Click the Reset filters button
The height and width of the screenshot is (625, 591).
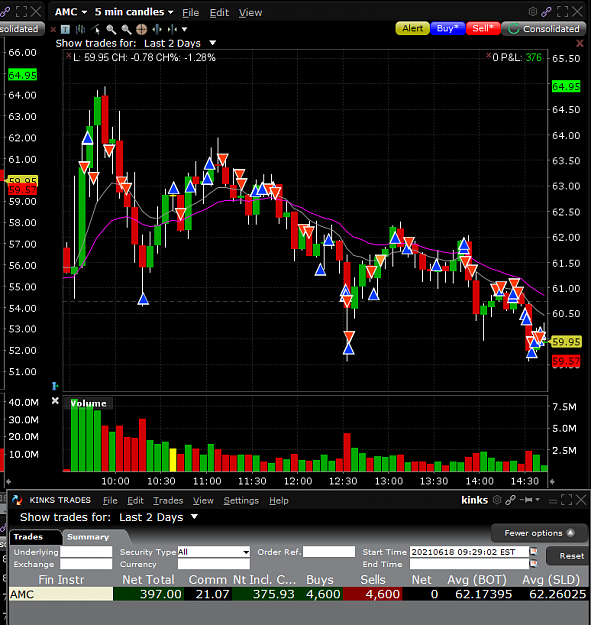(x=567, y=556)
